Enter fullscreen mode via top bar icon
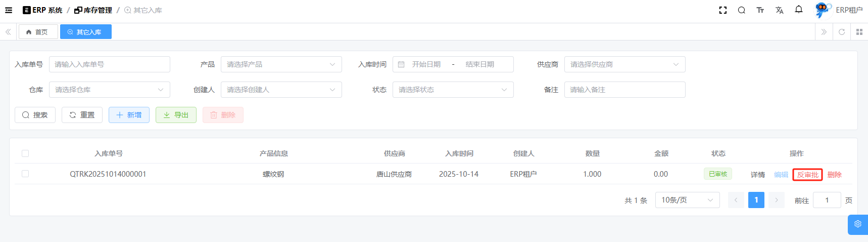 click(722, 10)
